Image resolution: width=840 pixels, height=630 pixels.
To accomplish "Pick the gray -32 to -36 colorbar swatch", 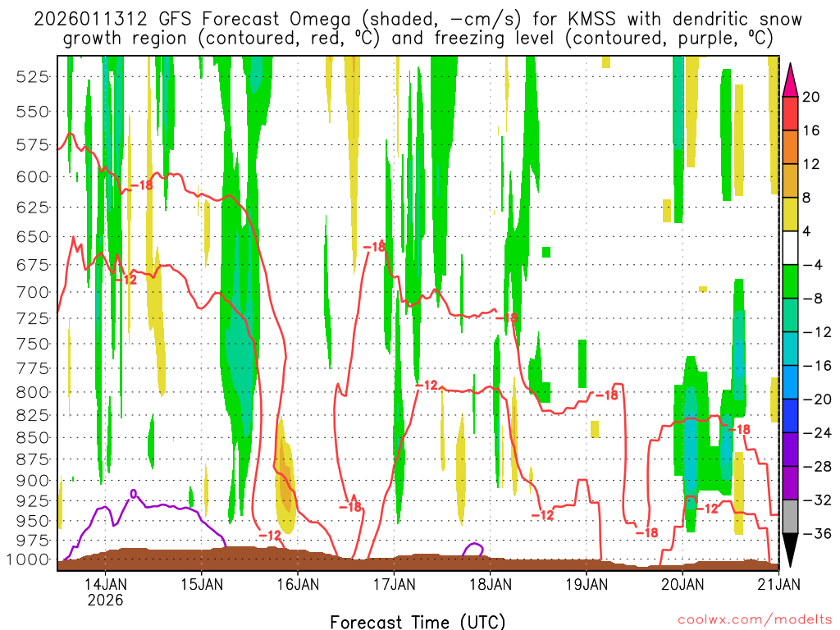I will click(x=790, y=517).
